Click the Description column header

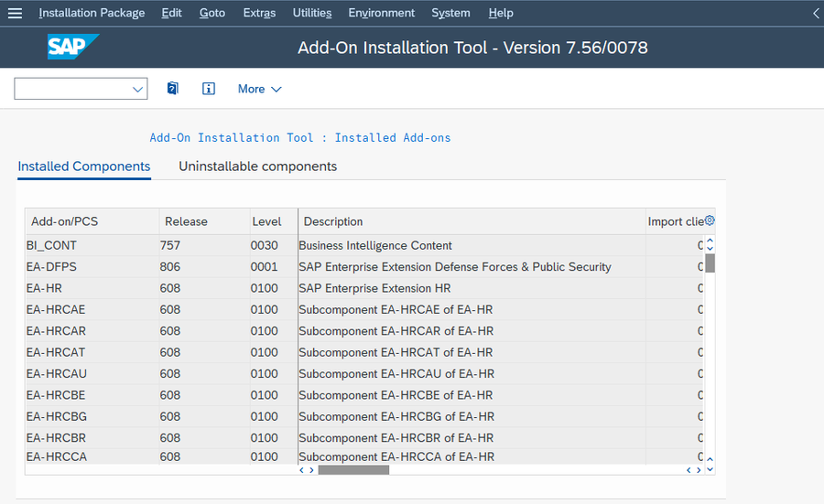[x=472, y=221]
